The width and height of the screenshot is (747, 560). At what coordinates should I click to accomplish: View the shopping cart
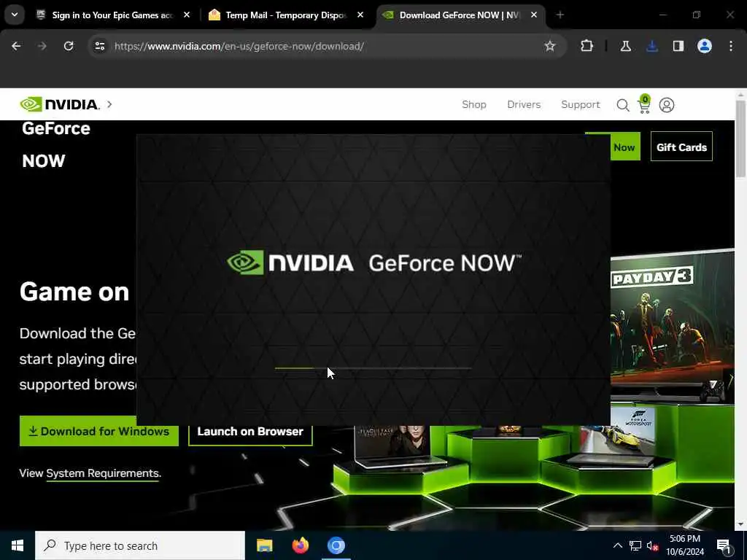[x=644, y=104]
